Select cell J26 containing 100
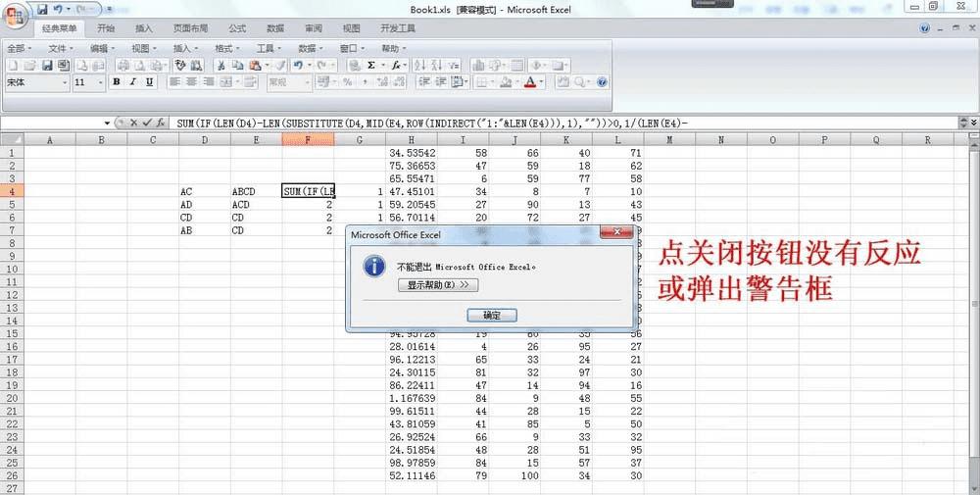 click(x=514, y=475)
